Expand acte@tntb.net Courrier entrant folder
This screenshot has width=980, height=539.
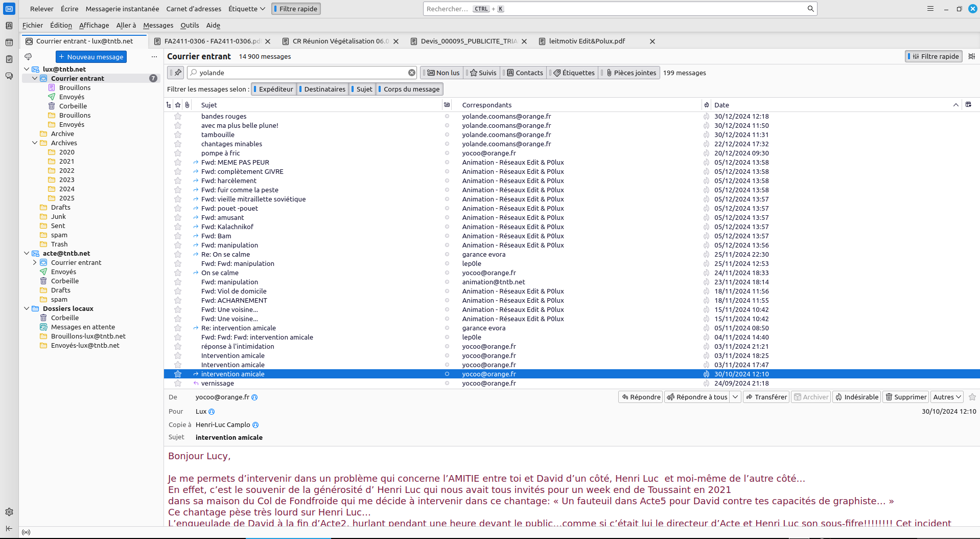(35, 263)
